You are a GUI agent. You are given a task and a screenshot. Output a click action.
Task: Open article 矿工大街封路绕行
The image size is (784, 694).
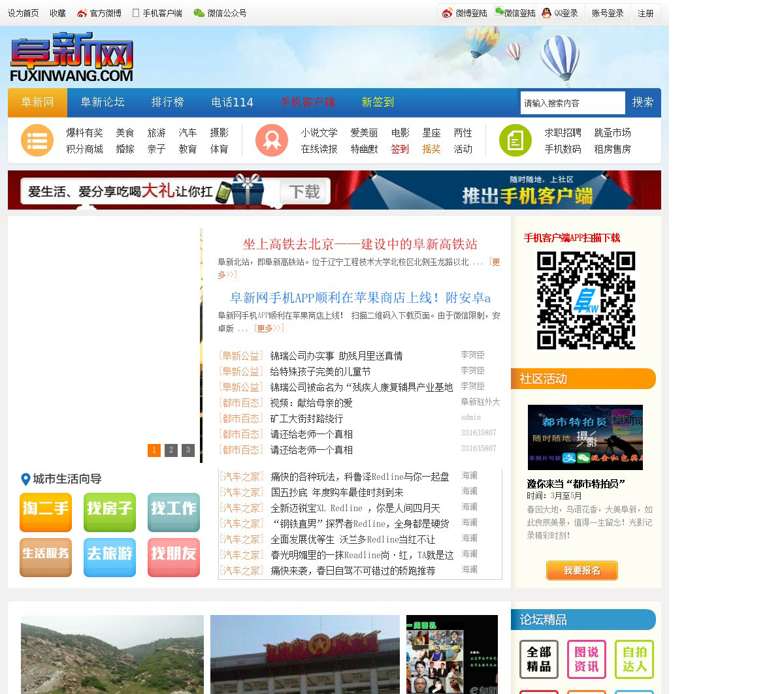point(306,418)
